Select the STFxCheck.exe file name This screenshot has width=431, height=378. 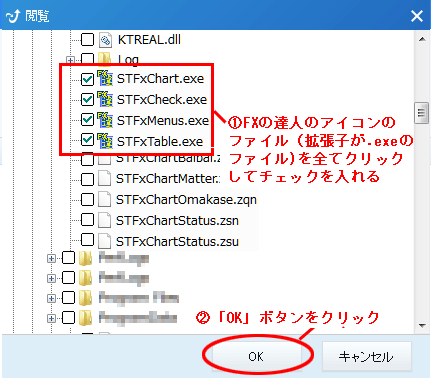click(x=162, y=99)
